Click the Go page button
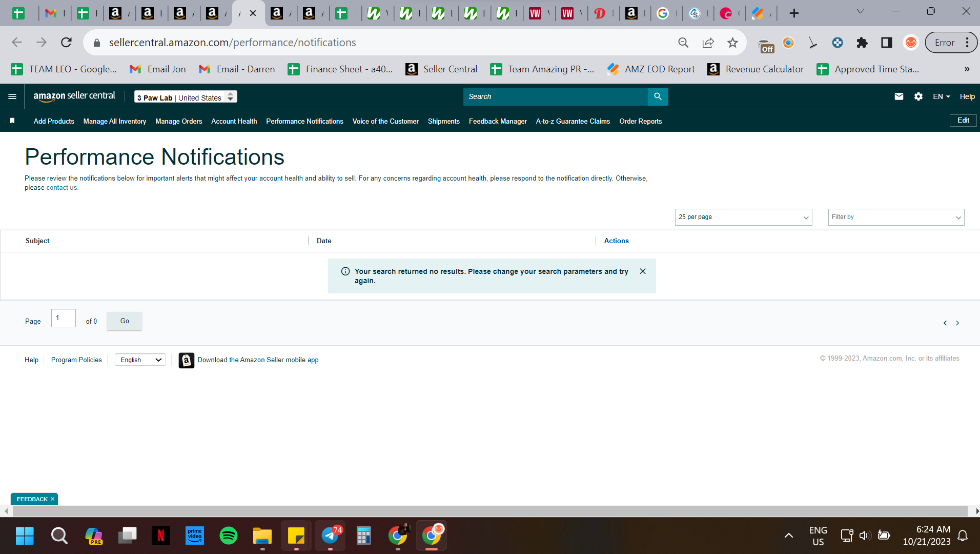 [x=125, y=321]
